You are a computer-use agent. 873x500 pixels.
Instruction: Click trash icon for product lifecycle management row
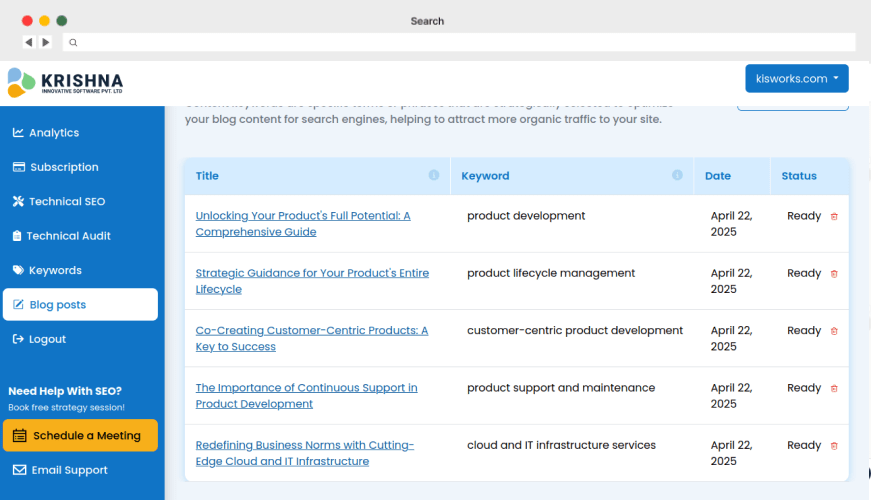[835, 273]
